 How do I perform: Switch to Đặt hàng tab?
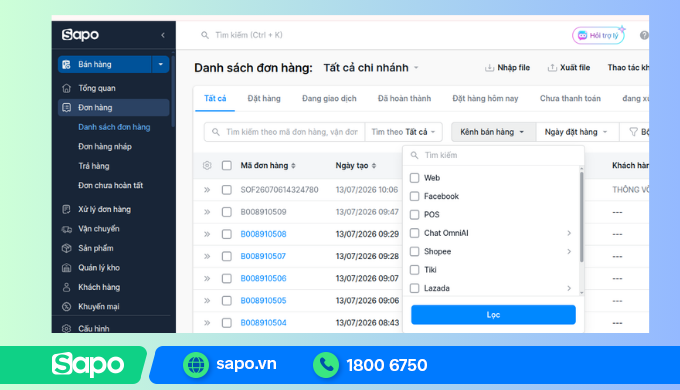tap(264, 98)
